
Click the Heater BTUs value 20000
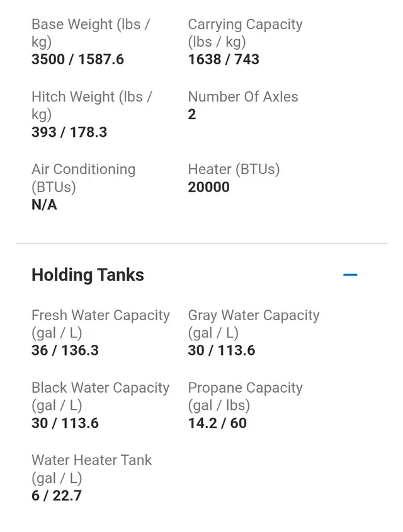209,187
